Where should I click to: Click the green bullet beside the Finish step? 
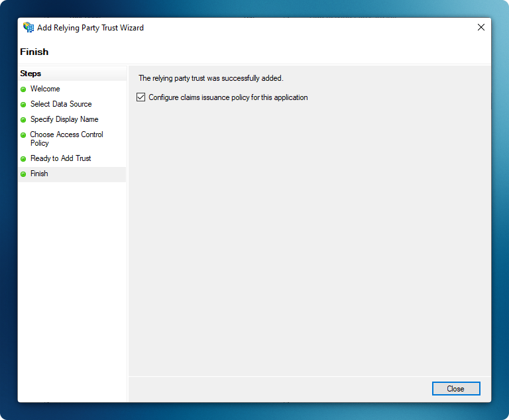coord(23,174)
